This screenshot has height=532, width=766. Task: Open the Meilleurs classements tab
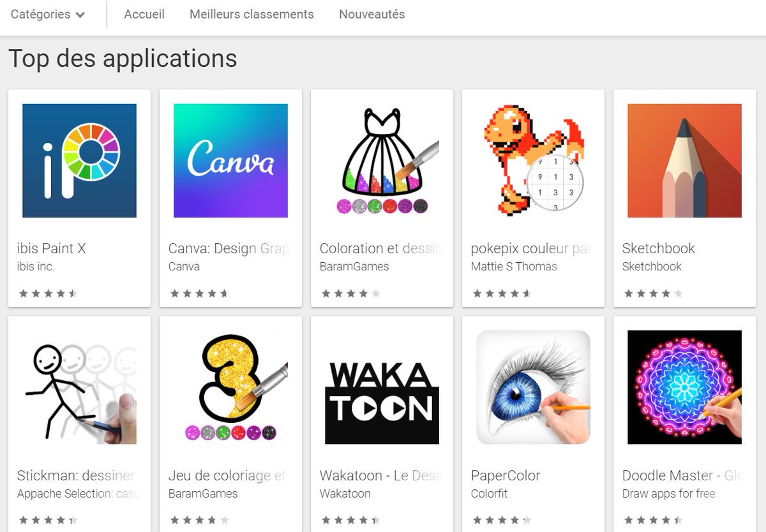pyautogui.click(x=252, y=14)
